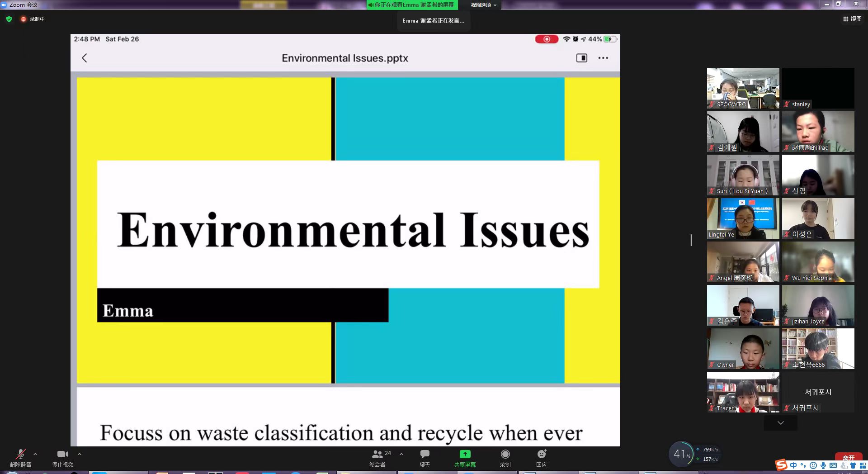
Task: Open the reactions menu
Action: click(x=542, y=458)
